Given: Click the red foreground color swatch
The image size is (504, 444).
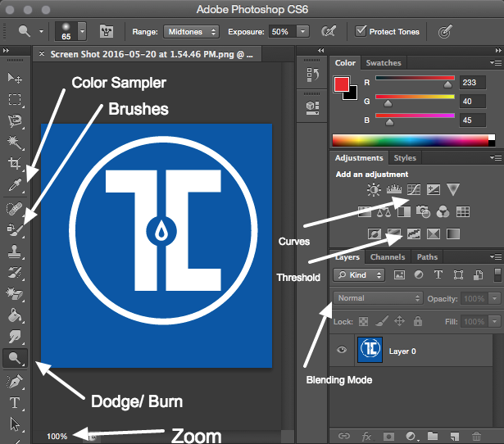Looking at the screenshot, I should (x=341, y=84).
